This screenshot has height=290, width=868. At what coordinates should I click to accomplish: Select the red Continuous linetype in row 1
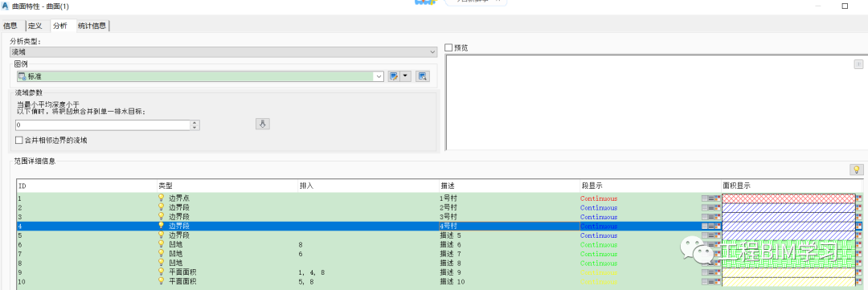pos(599,198)
